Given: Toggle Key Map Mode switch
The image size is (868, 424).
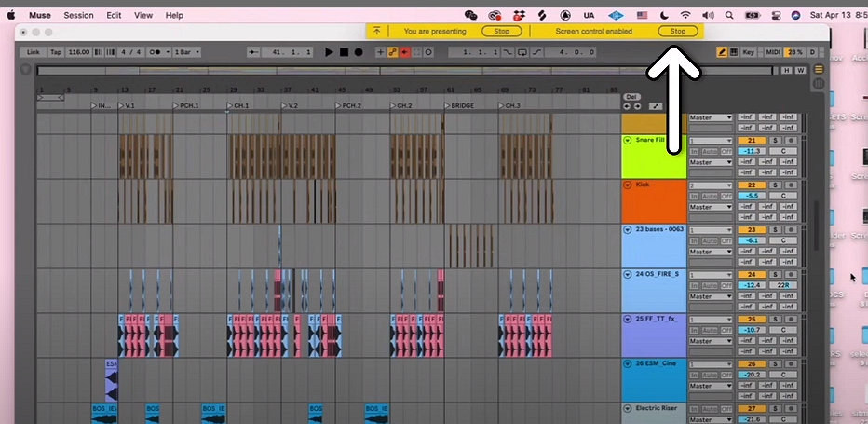Looking at the screenshot, I should pos(749,52).
